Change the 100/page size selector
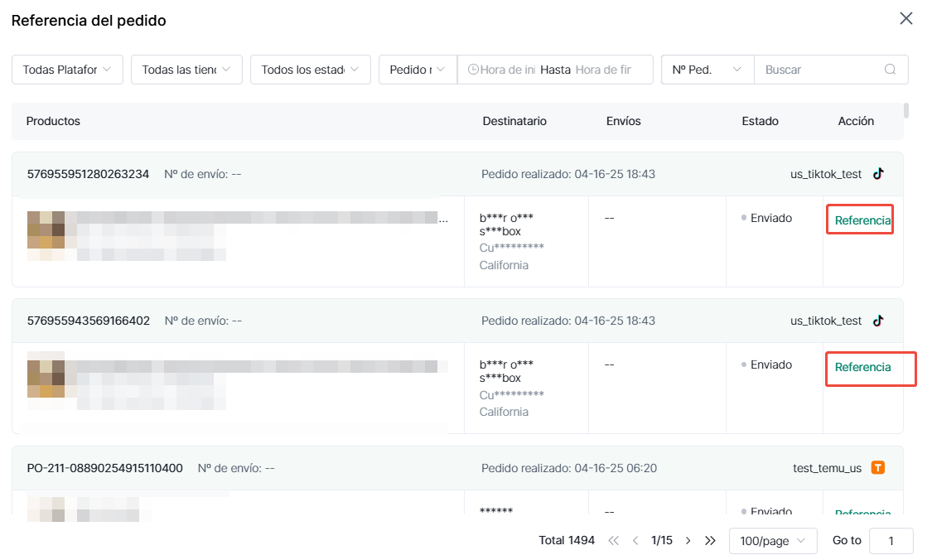932x560 pixels. [x=772, y=541]
